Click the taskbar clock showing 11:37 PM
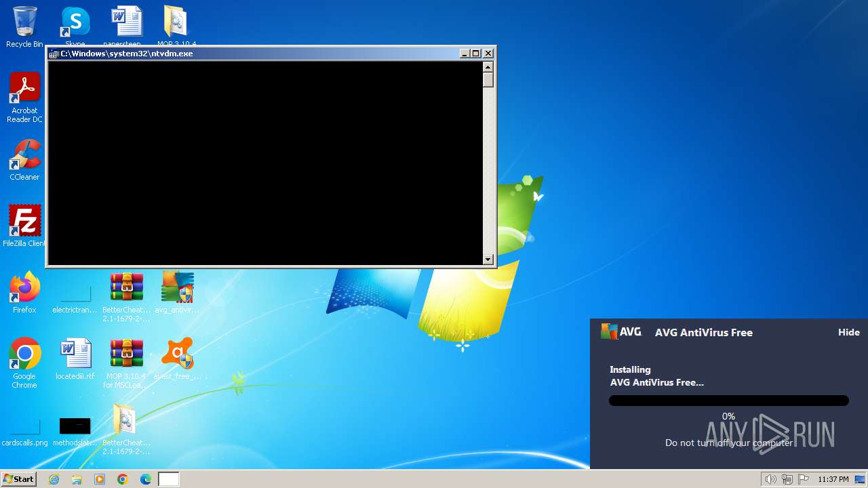The width and height of the screenshot is (868, 488). click(x=833, y=479)
